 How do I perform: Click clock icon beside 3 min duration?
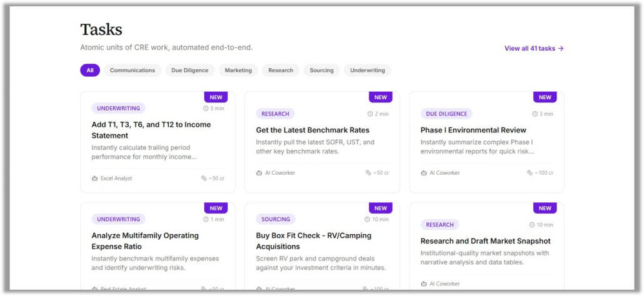(535, 114)
